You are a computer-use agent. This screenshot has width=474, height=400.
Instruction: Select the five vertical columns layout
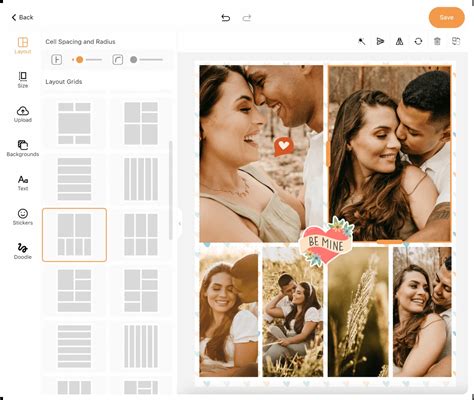point(141,179)
